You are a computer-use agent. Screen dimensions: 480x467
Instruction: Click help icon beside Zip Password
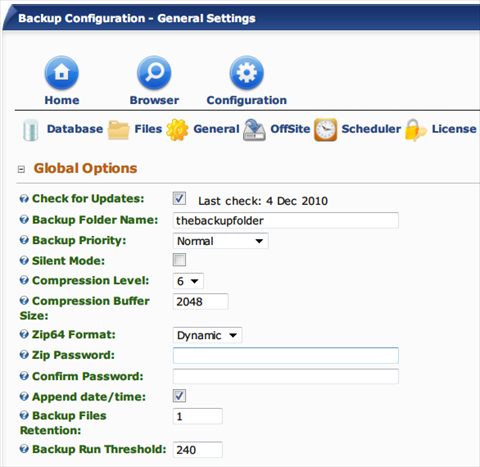coord(24,355)
